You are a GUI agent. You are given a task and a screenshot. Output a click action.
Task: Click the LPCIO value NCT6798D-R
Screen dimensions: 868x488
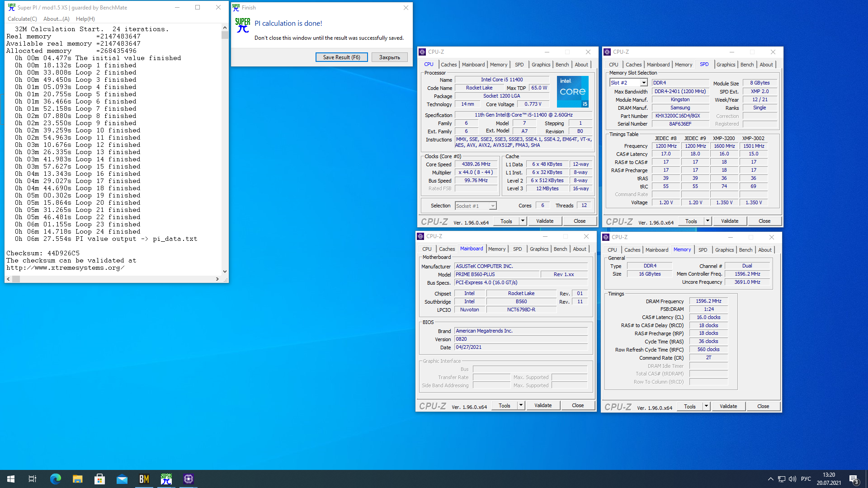[521, 310]
